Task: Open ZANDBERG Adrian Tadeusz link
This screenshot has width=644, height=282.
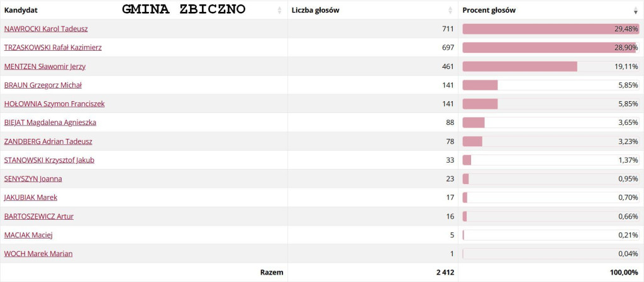Action: tap(48, 141)
